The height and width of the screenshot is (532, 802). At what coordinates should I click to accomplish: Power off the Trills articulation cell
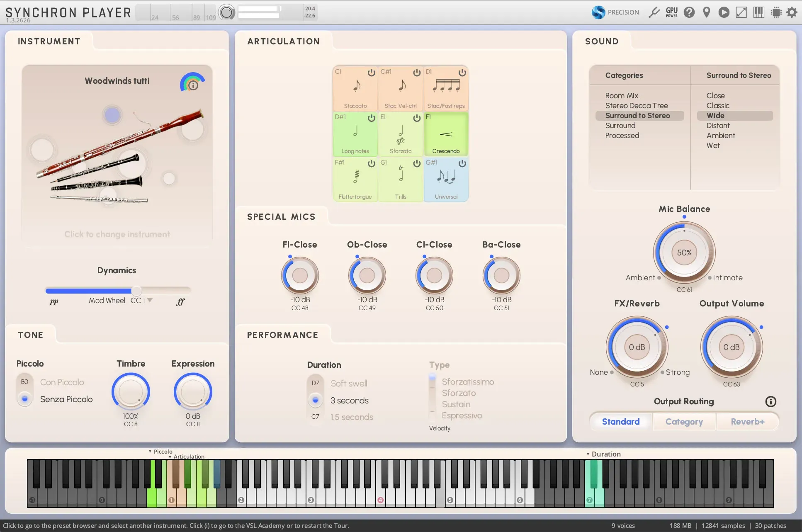pyautogui.click(x=417, y=163)
